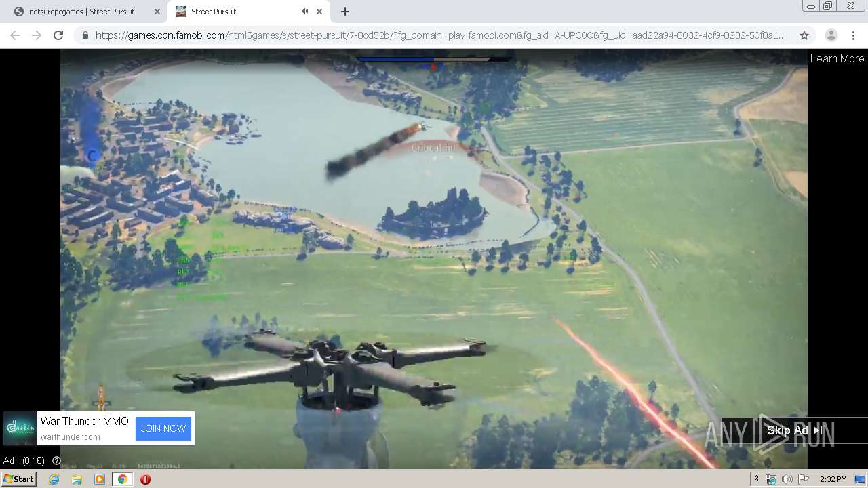
Task: Skip the video ad
Action: pos(794,430)
